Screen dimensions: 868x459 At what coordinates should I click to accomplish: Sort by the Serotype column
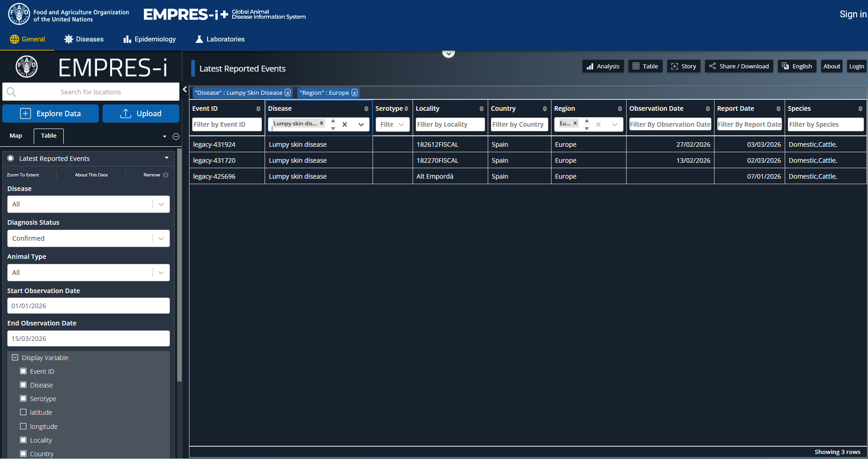406,109
